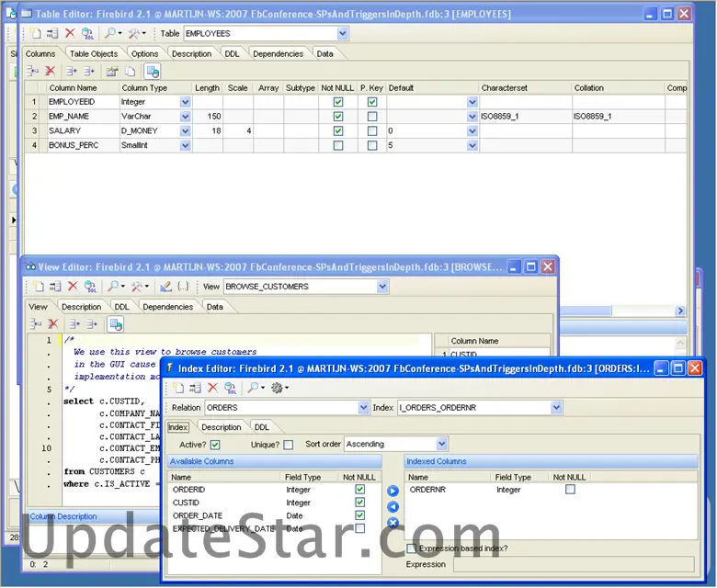
Task: Click the Expression input field
Action: [x=574, y=564]
